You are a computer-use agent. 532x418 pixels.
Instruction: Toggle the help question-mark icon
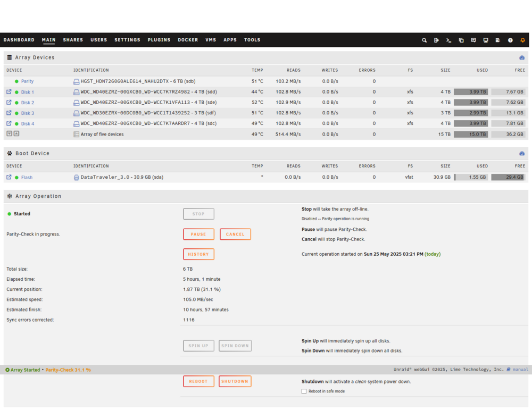510,40
